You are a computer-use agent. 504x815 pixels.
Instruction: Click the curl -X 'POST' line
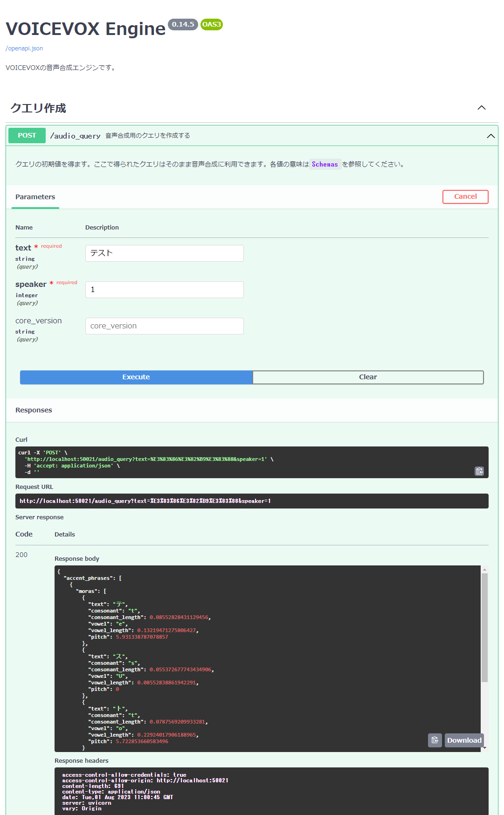[x=43, y=453]
